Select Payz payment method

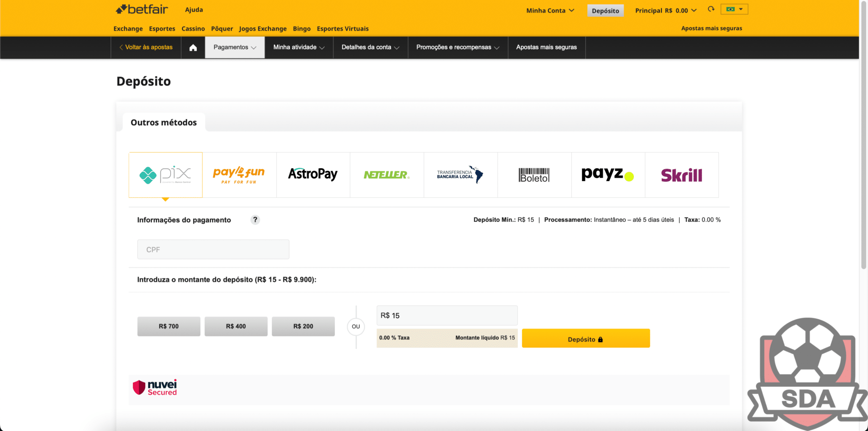(x=608, y=175)
